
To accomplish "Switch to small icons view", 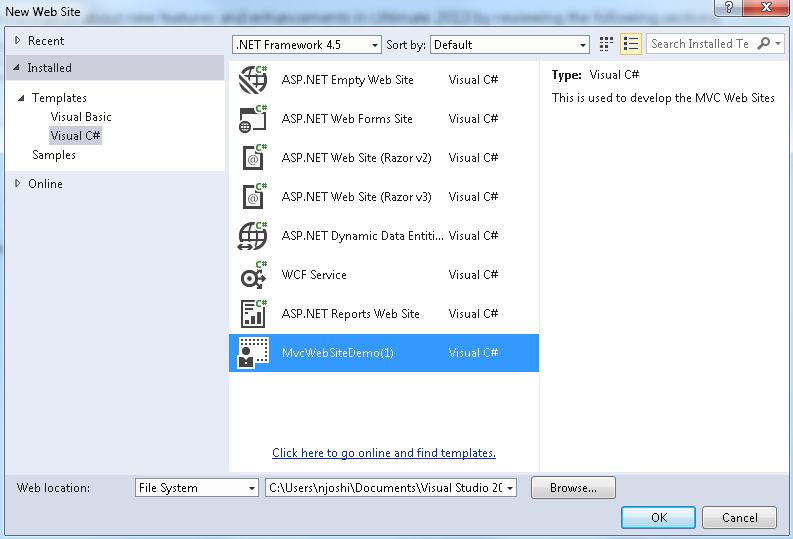I will coord(606,44).
